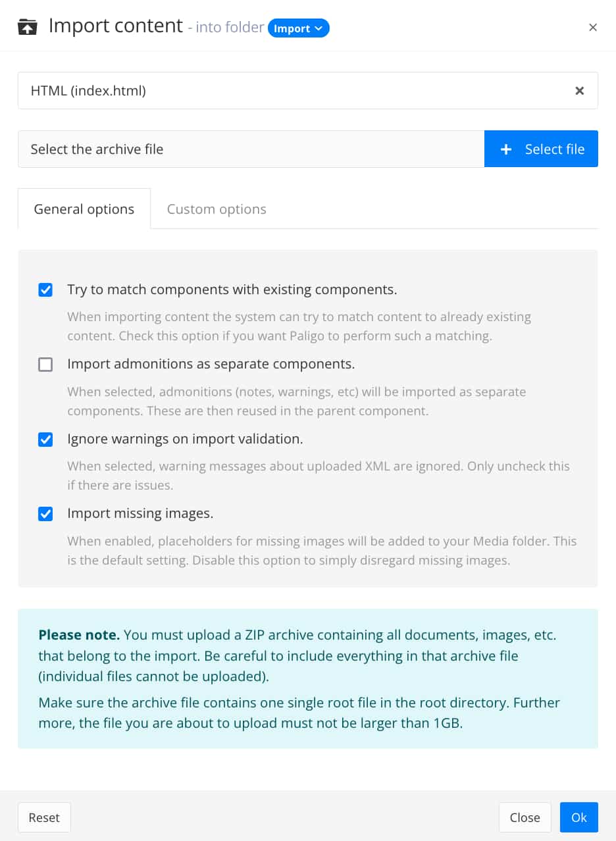Click the checkmark beside Try to match components
This screenshot has width=616, height=841.
45,290
